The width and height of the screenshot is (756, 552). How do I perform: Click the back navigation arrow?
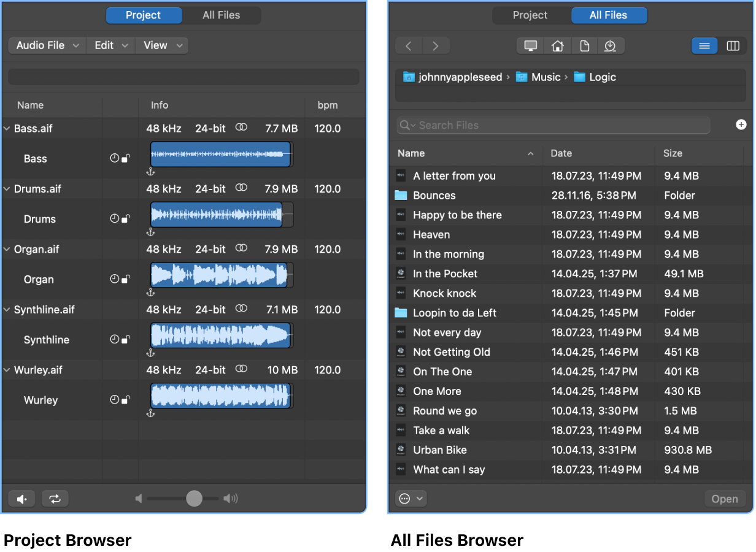pos(409,45)
